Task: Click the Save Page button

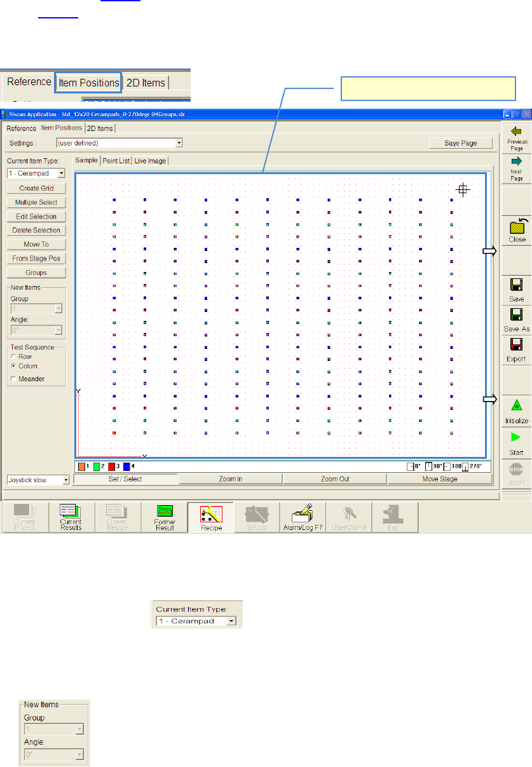Action: pos(461,143)
